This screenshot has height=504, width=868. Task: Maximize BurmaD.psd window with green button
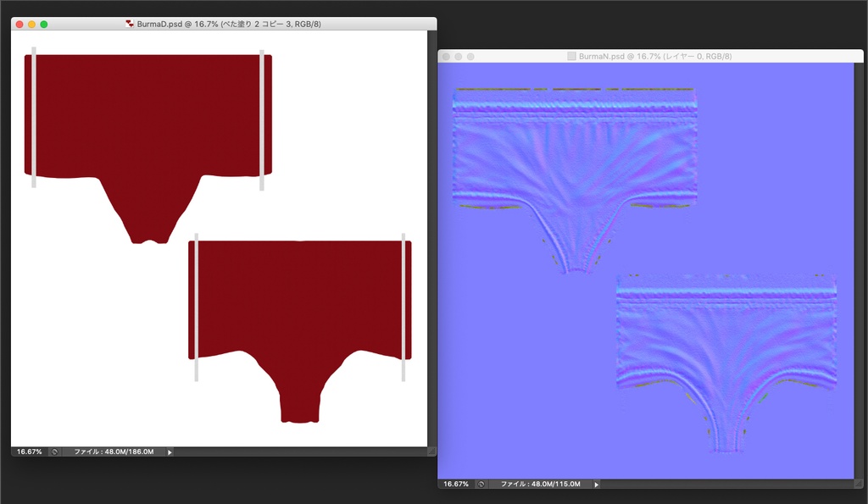pyautogui.click(x=44, y=24)
